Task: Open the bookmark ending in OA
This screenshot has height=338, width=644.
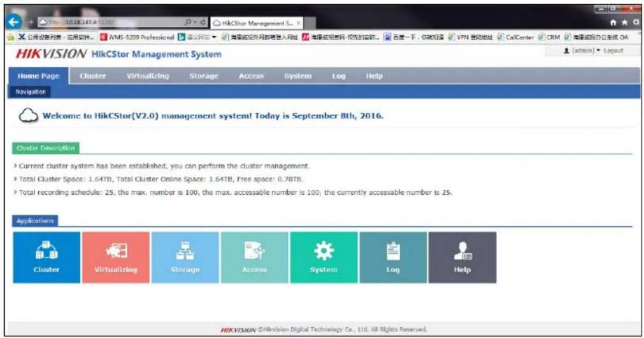Action: coord(596,37)
